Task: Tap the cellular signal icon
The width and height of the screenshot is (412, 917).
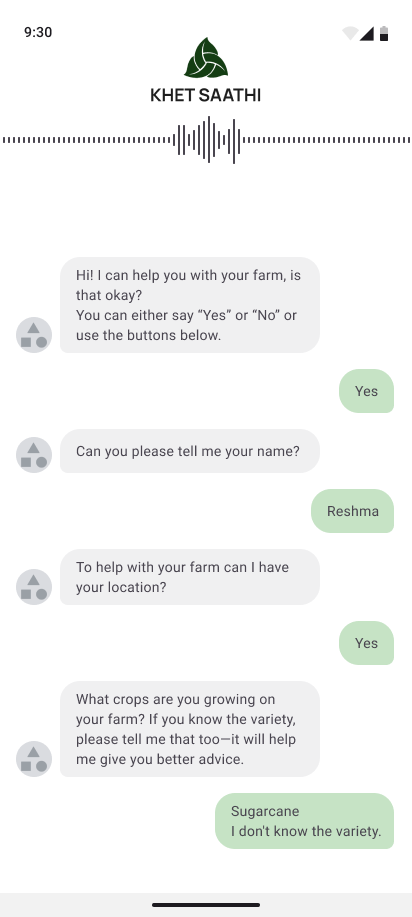Action: [x=367, y=33]
